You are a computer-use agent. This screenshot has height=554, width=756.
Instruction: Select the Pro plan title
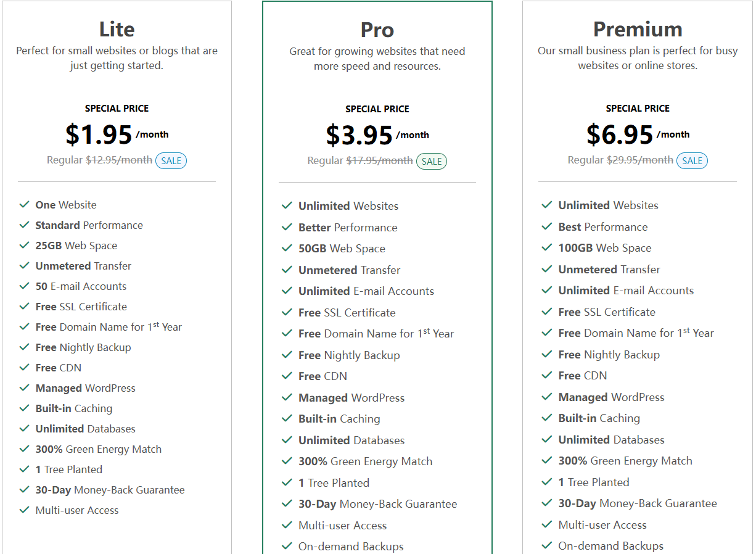point(377,30)
